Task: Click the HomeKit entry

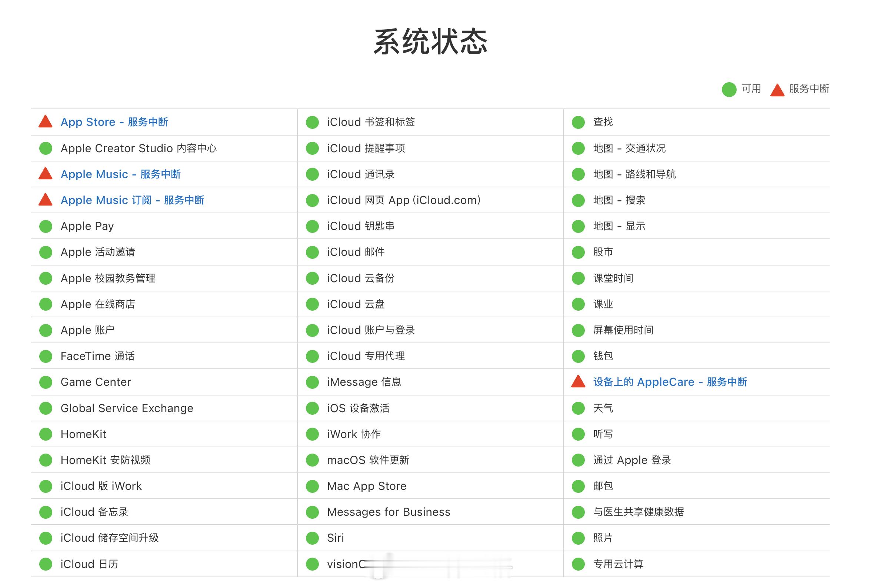Action: [83, 434]
